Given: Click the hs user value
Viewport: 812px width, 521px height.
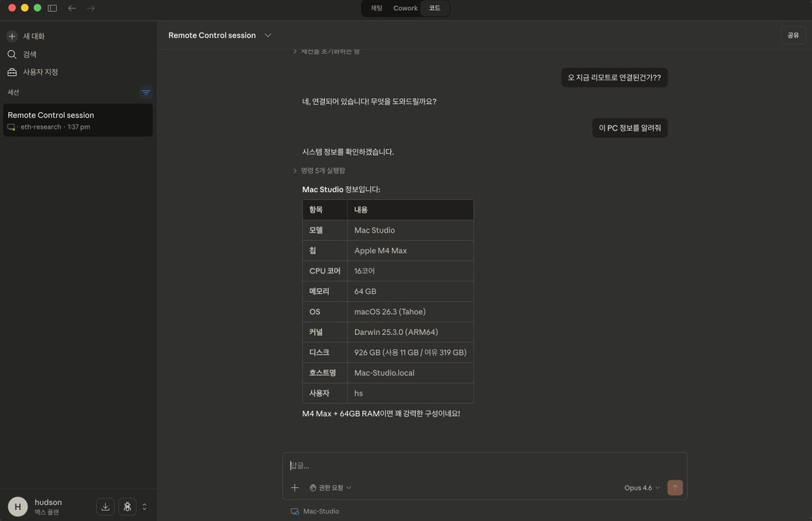Looking at the screenshot, I should [x=359, y=393].
